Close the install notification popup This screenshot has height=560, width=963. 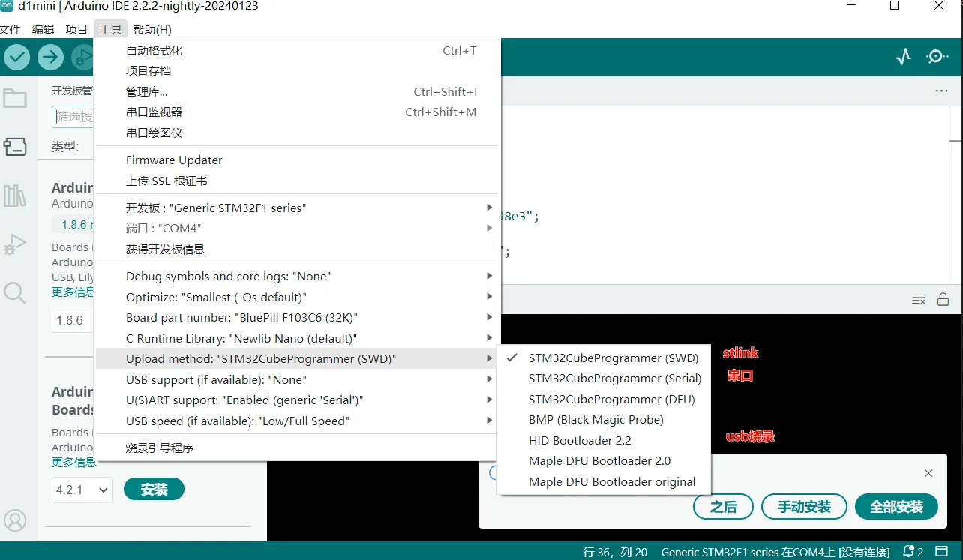point(928,473)
